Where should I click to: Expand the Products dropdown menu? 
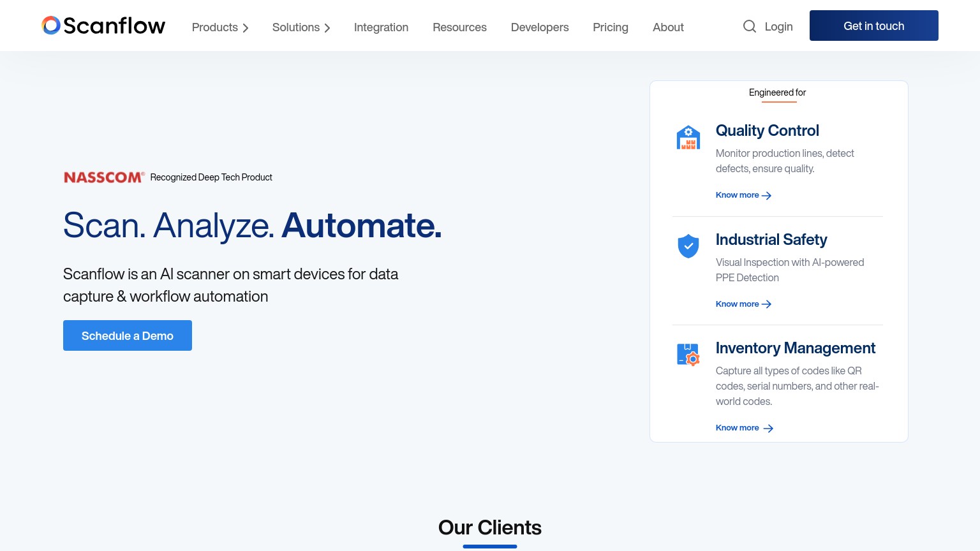[x=220, y=27]
